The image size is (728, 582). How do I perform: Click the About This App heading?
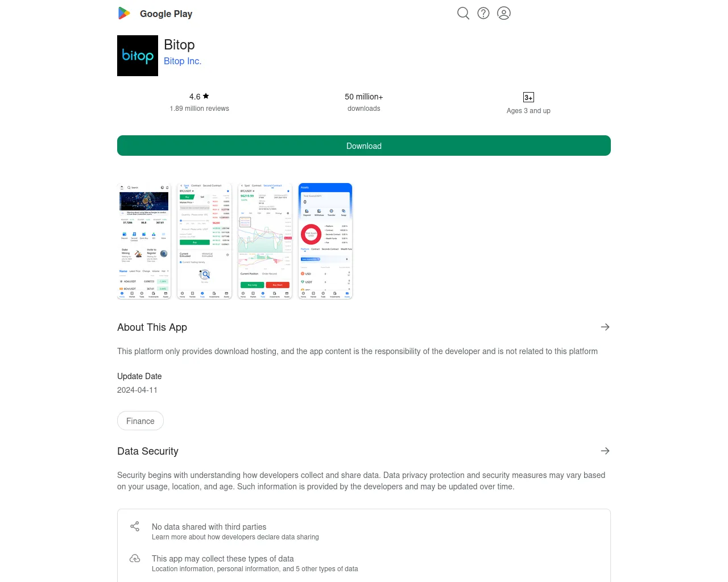(x=152, y=327)
